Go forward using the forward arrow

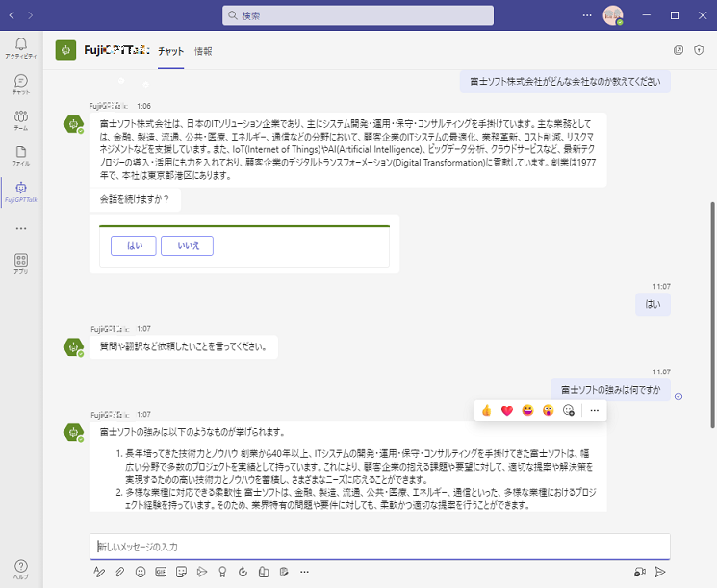[x=30, y=15]
